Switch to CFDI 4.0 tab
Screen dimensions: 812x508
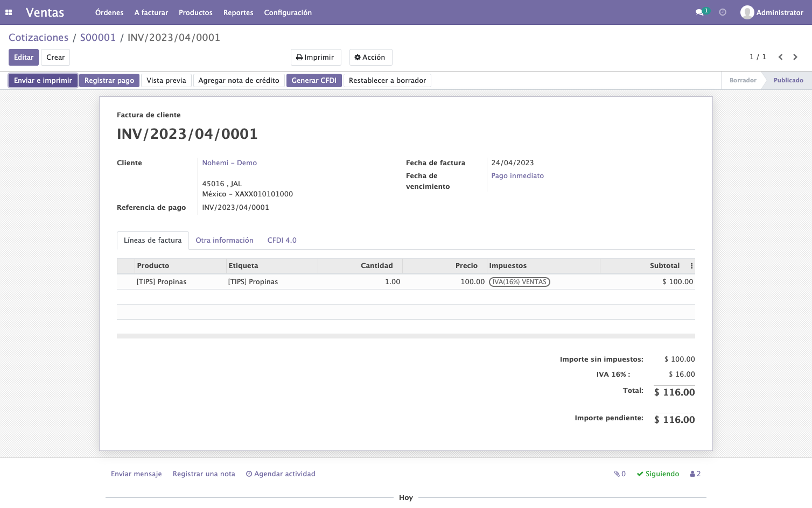click(282, 241)
